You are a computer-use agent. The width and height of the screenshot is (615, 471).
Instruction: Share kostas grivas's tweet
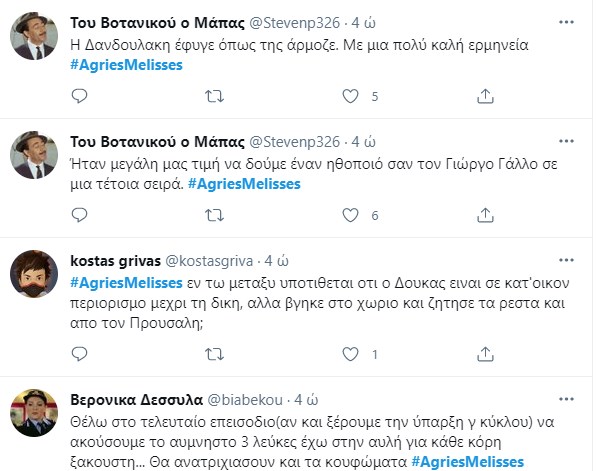(x=485, y=355)
